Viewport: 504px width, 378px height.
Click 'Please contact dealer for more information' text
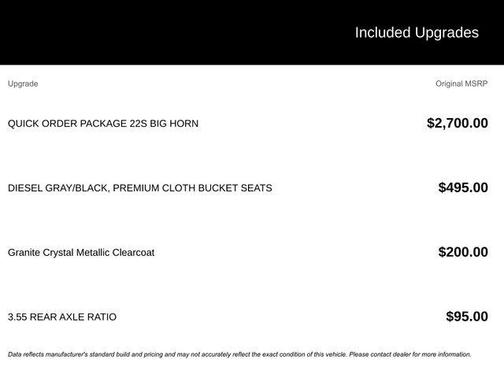point(410,354)
